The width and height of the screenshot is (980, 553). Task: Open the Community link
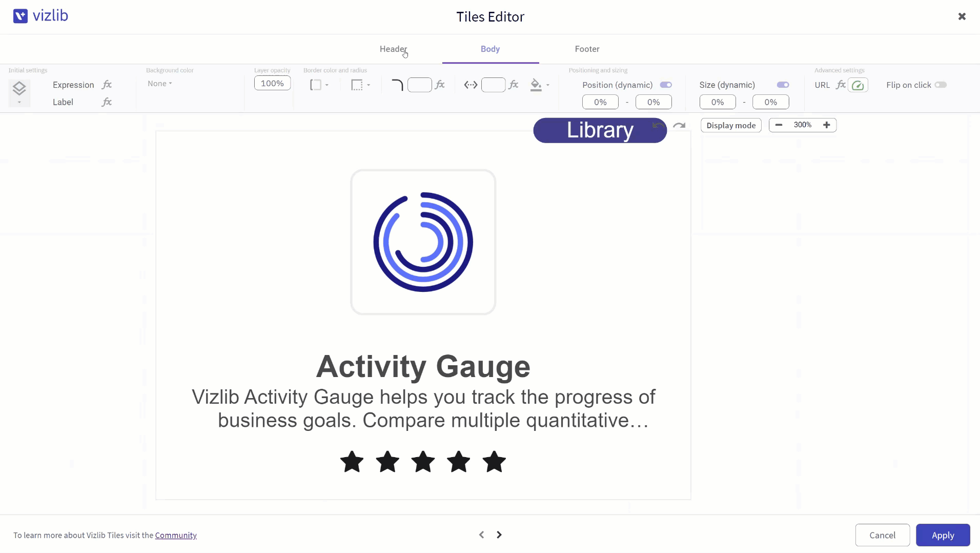(176, 535)
